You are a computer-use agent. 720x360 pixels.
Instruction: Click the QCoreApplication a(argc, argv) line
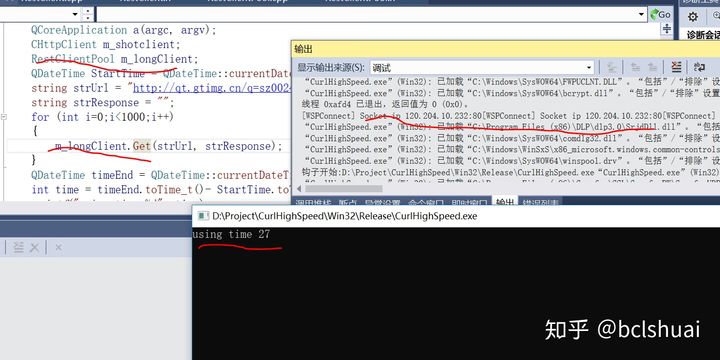[x=124, y=30]
